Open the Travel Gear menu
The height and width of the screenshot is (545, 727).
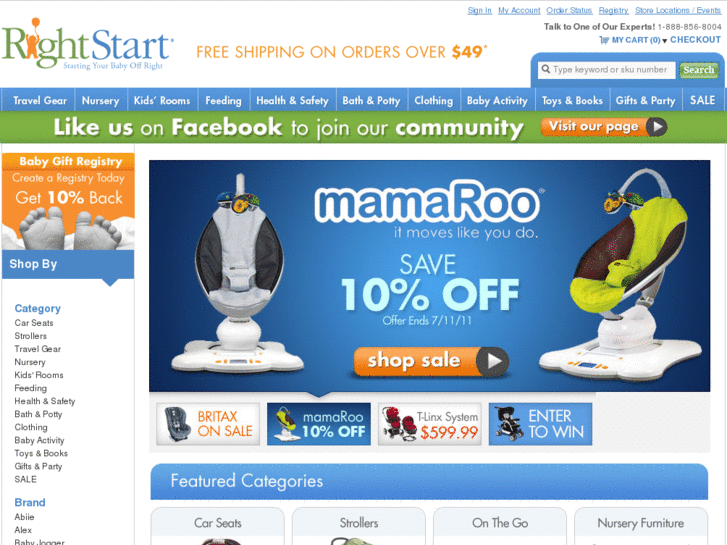tap(40, 101)
